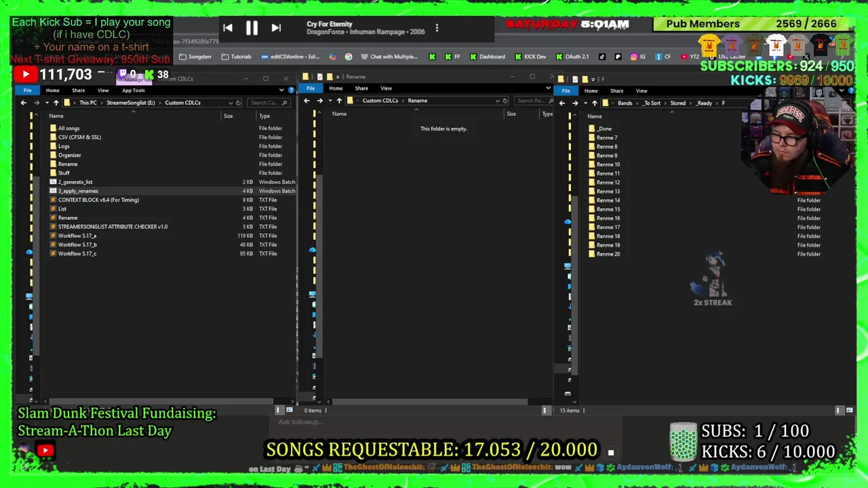The height and width of the screenshot is (488, 868).
Task: Go up one folder in Rename window
Action: [x=339, y=100]
